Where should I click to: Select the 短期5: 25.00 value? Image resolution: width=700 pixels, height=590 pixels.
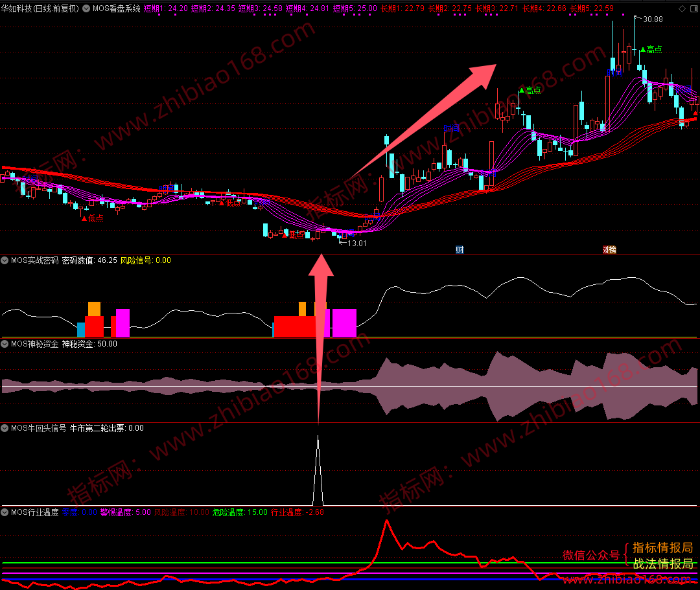click(x=355, y=8)
